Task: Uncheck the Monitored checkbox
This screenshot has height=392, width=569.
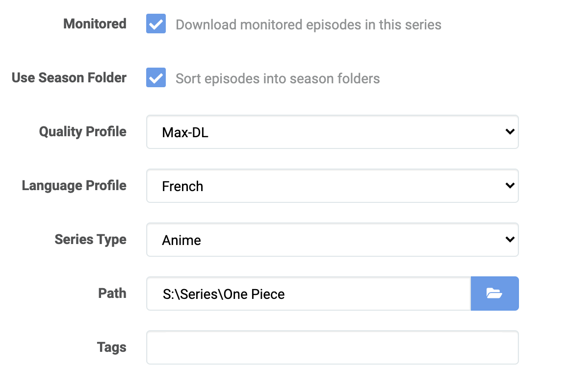Action: click(x=156, y=24)
